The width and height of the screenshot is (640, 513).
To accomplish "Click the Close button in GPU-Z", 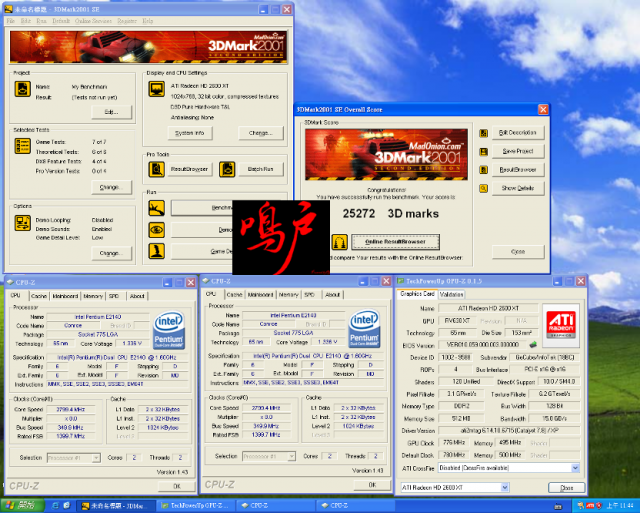I will (x=567, y=488).
